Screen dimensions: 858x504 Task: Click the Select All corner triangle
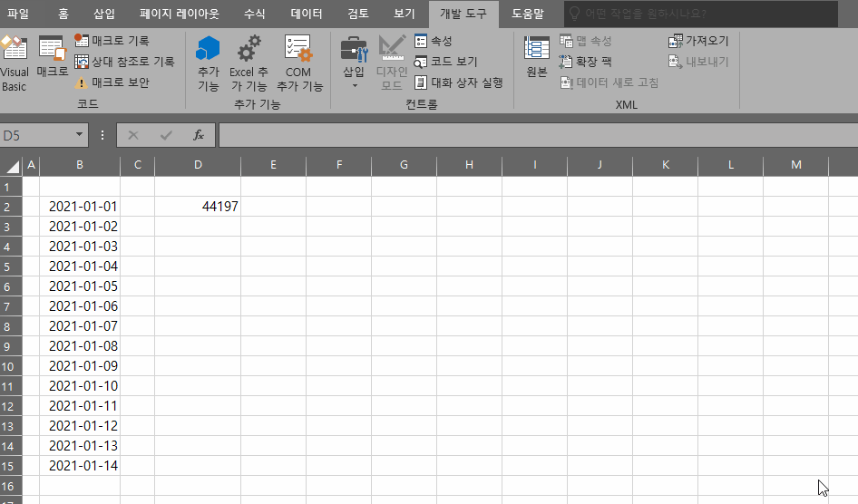click(x=12, y=165)
